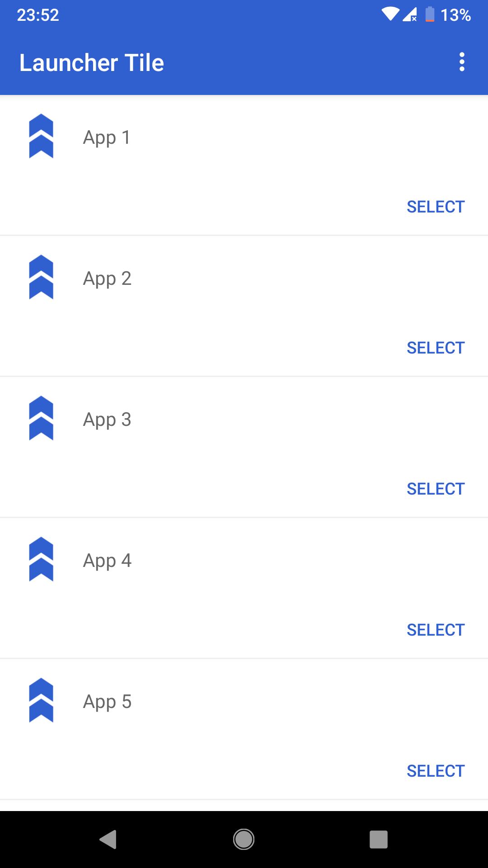Choose SELECT under App 3
Screen dimensions: 488x868
pos(435,489)
